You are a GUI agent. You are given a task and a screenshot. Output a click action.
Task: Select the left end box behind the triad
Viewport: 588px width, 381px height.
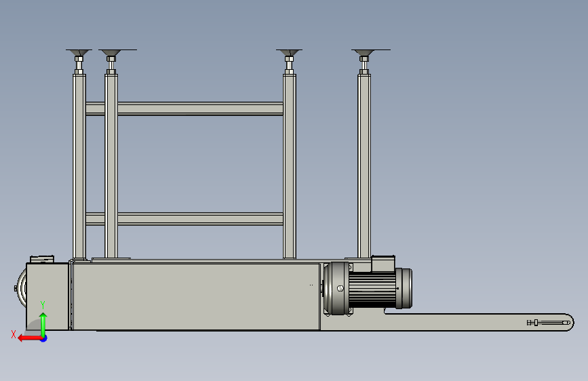click(x=47, y=296)
